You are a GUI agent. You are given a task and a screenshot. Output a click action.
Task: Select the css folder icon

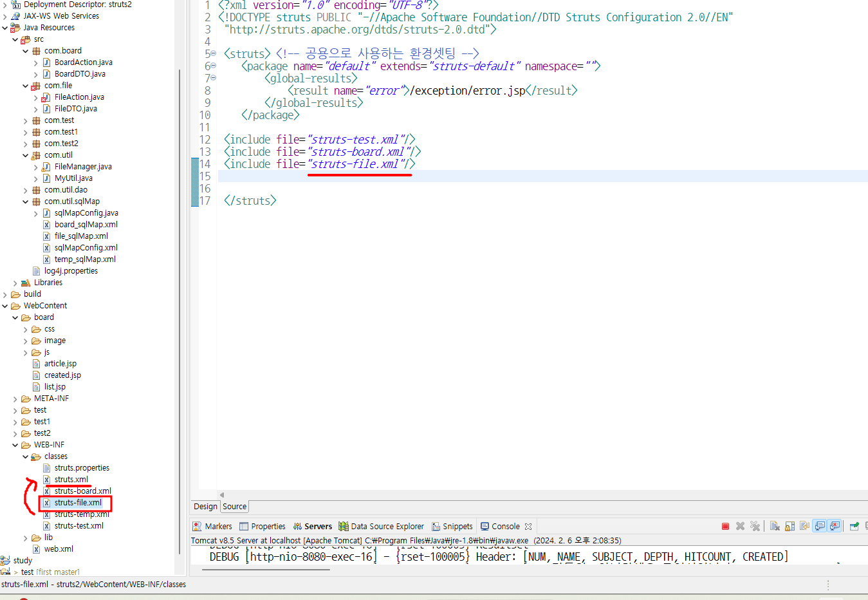36,329
